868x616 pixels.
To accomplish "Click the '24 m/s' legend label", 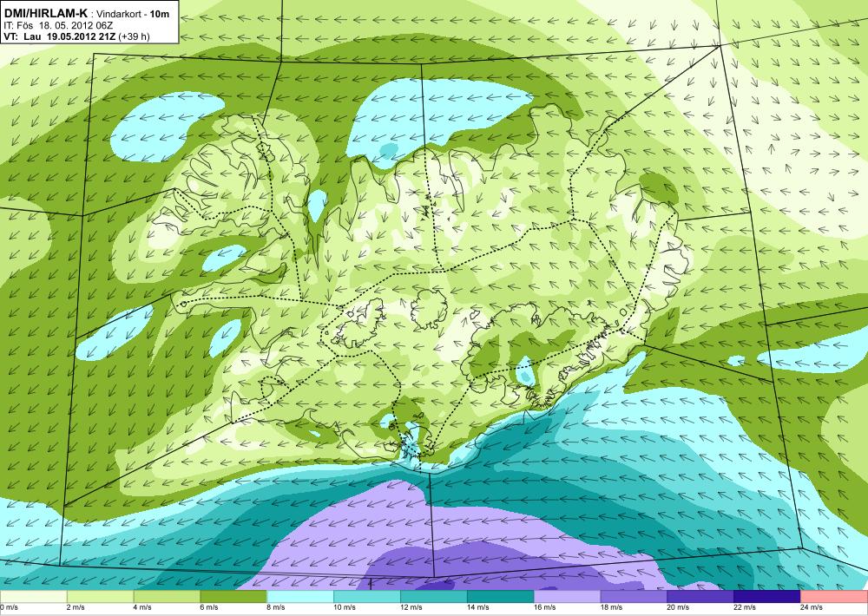I will 812,607.
